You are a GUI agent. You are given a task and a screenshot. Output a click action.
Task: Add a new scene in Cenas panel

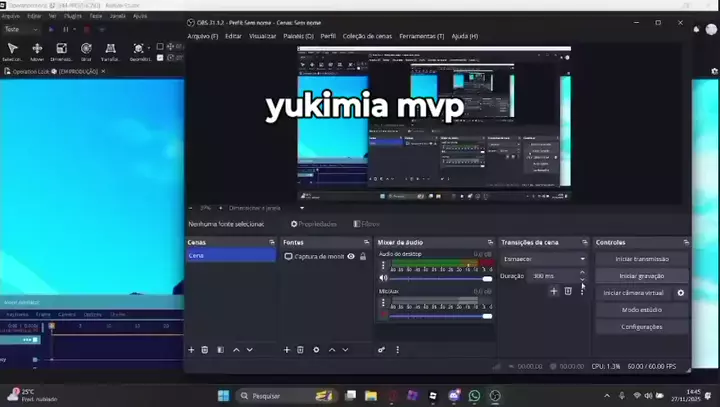click(x=191, y=350)
